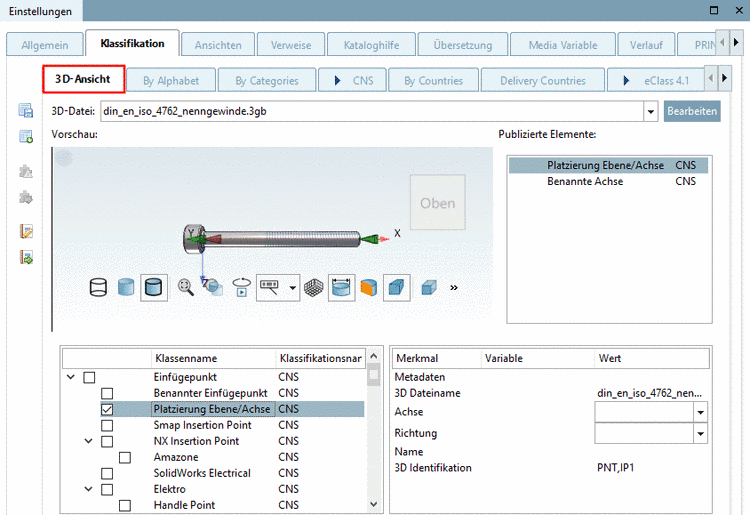Click the measure ruler tool icon
The image size is (750, 515).
click(269, 287)
